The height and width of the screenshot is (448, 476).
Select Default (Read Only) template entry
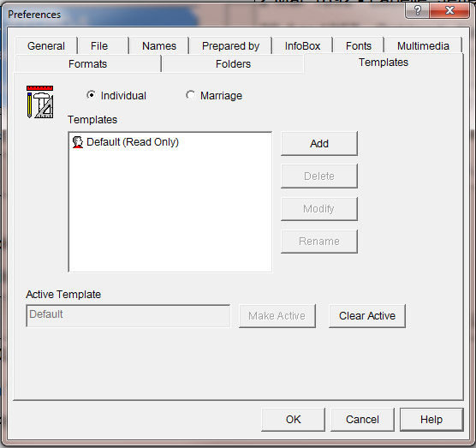(x=133, y=142)
